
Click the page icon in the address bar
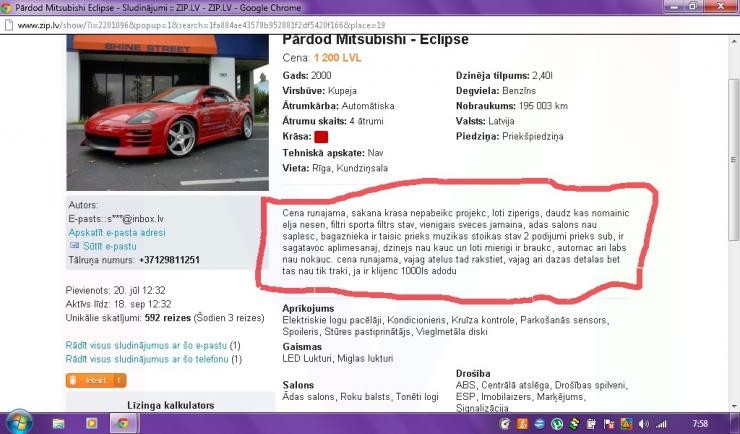click(x=9, y=24)
